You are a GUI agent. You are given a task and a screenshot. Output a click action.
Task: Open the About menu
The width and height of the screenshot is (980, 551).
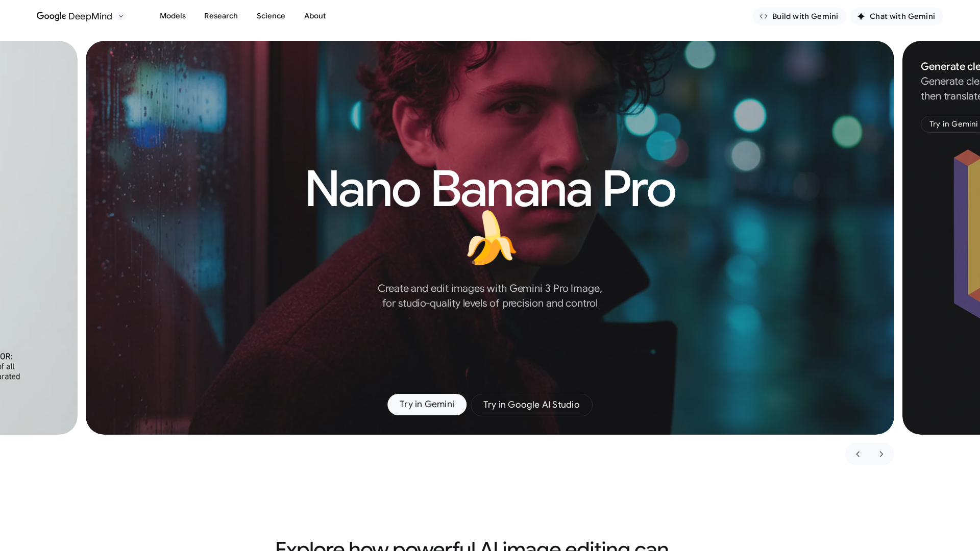[315, 16]
